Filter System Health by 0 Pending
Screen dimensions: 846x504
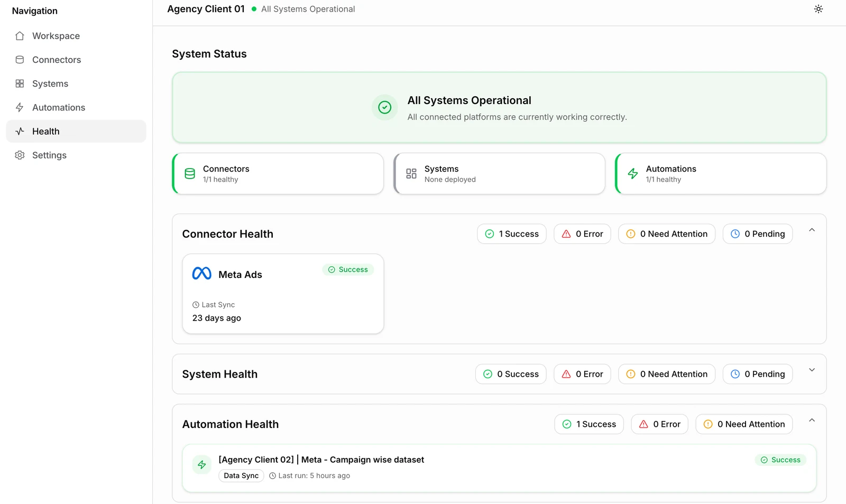758,374
